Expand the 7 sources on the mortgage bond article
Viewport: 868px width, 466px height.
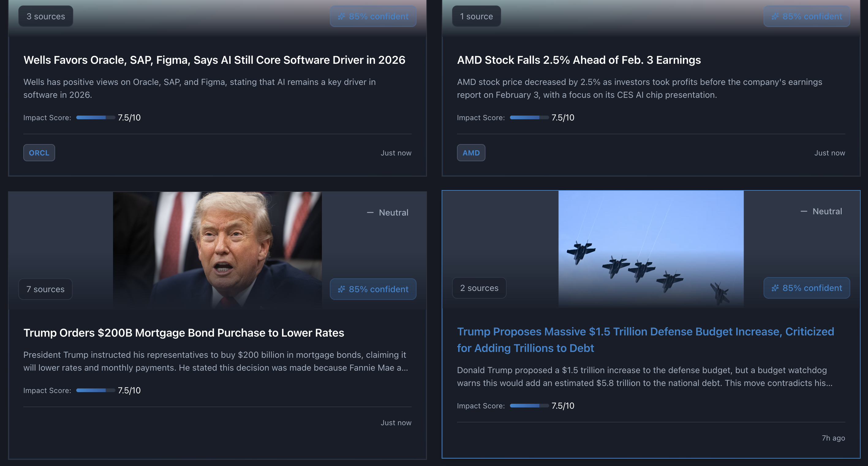pyautogui.click(x=45, y=289)
